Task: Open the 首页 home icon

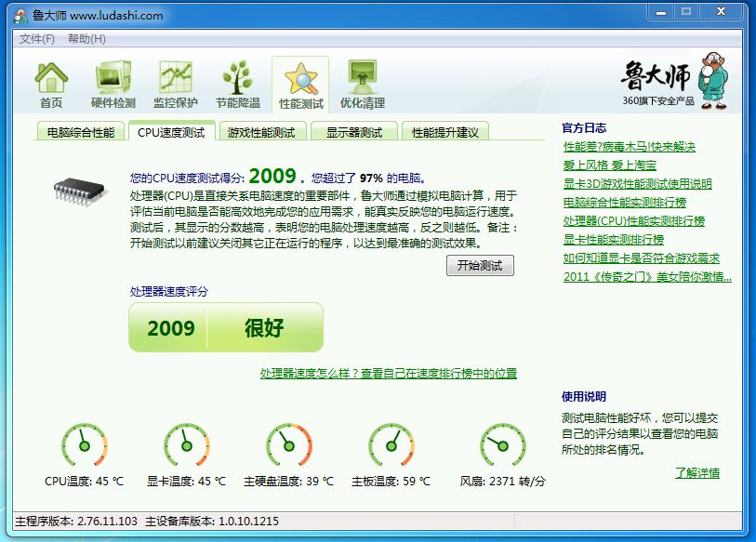Action: point(51,86)
